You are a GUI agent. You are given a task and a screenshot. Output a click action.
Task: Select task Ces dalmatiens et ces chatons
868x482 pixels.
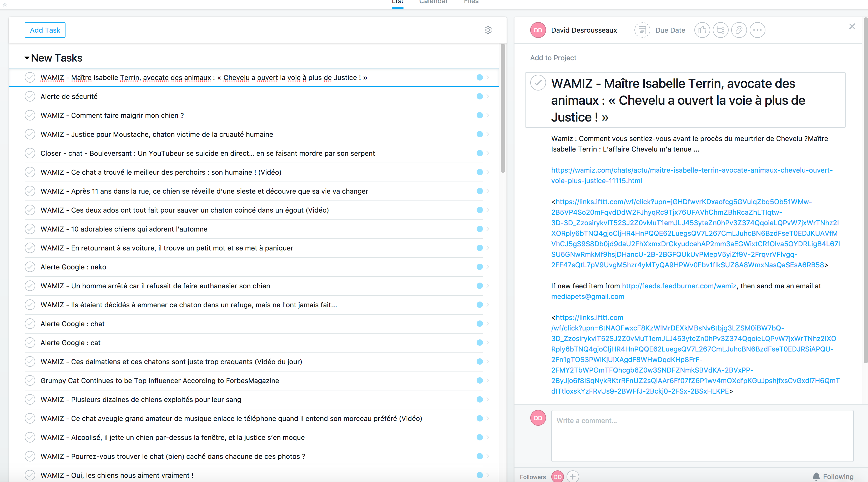coord(171,362)
